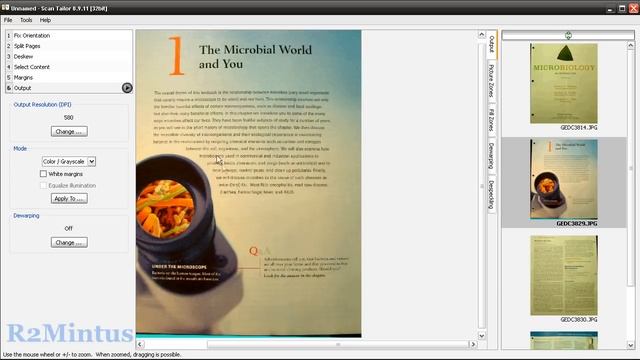This screenshot has width=640, height=360.
Task: Click the preview horizontal scroll right arrow
Action: pos(473,344)
